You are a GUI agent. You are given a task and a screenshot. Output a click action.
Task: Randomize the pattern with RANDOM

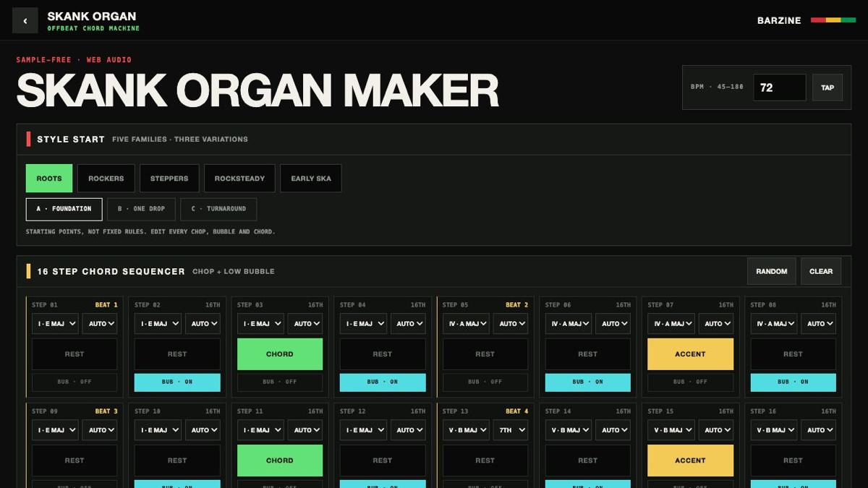772,271
